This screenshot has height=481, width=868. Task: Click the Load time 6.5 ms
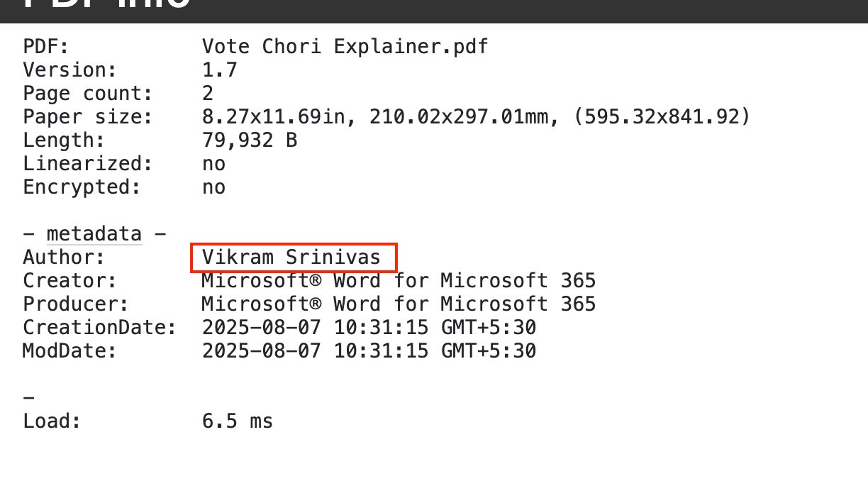click(x=237, y=421)
